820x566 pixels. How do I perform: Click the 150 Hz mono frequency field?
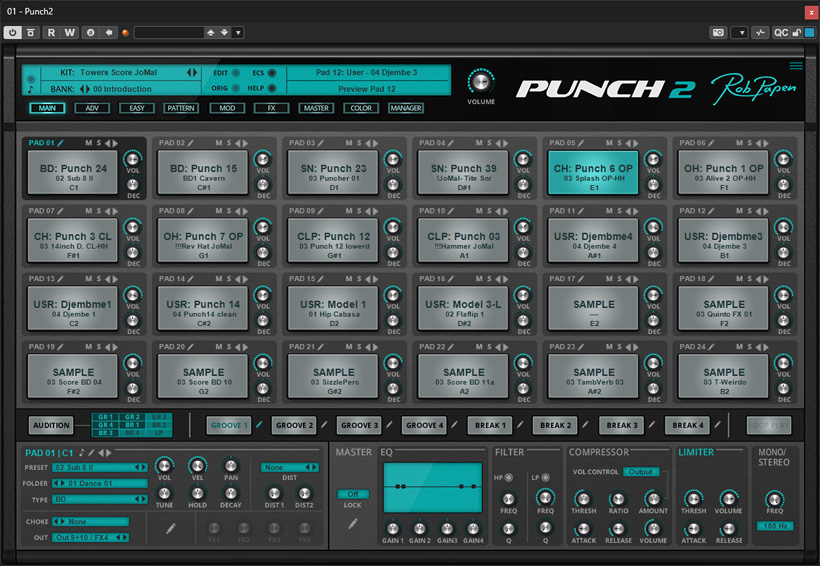pos(775,526)
